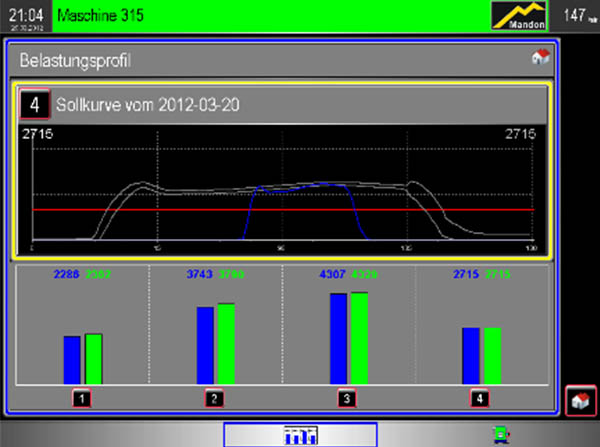Image resolution: width=600 pixels, height=447 pixels.
Task: Select station 3 button below chart
Action: pos(347,399)
